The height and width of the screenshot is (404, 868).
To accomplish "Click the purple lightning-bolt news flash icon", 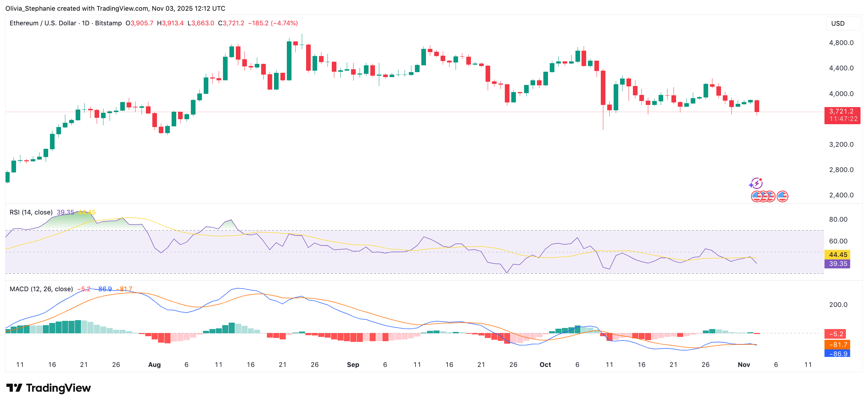I will 756,183.
